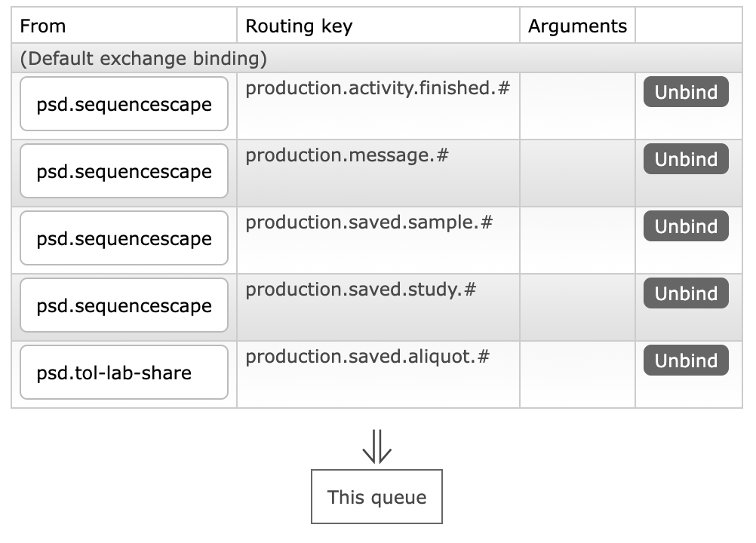Open psd.sequencescape exchange for production.saved.study.#

[124, 305]
